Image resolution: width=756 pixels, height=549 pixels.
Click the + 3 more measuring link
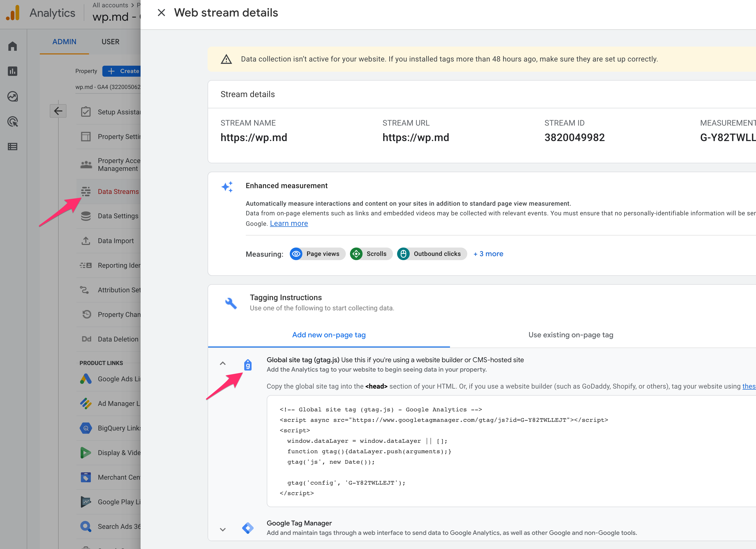point(488,254)
